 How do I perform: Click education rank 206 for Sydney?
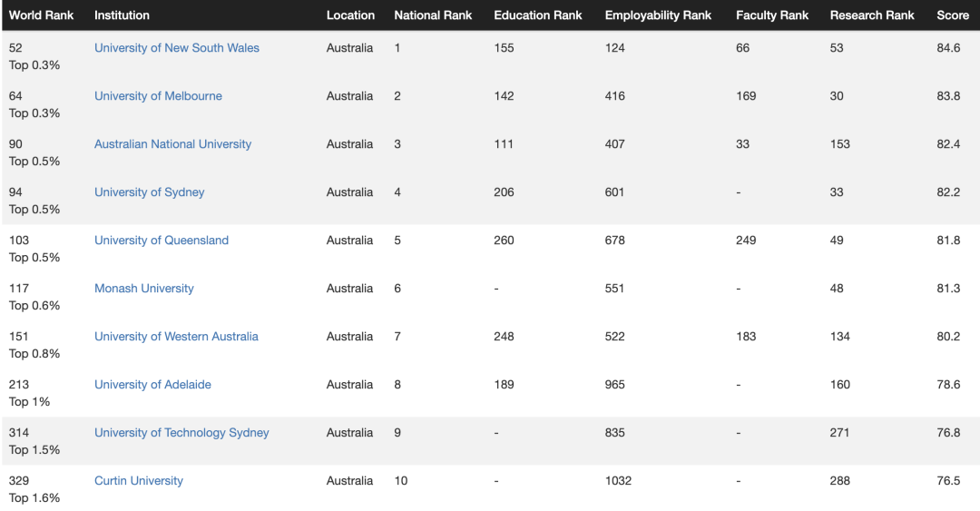coord(504,192)
